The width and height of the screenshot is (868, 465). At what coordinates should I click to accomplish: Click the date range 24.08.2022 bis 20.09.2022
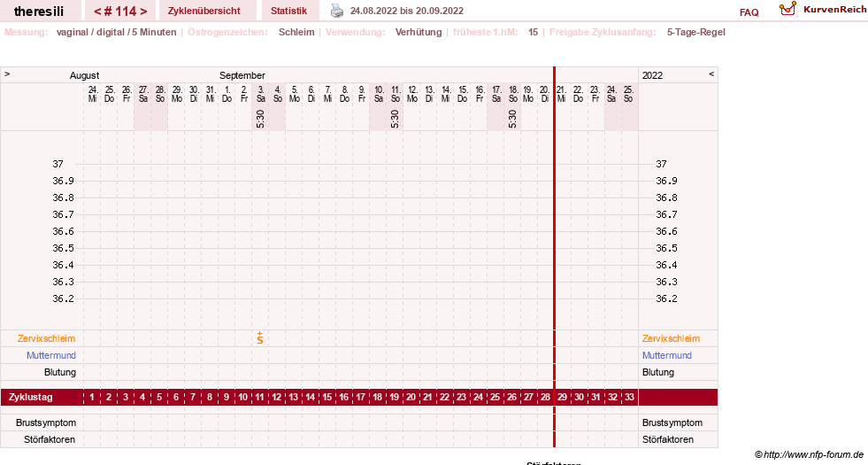click(407, 11)
